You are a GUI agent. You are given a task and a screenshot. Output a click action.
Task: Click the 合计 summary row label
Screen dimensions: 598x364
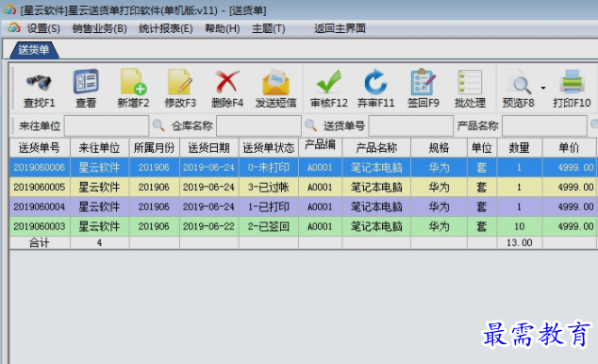click(x=40, y=242)
